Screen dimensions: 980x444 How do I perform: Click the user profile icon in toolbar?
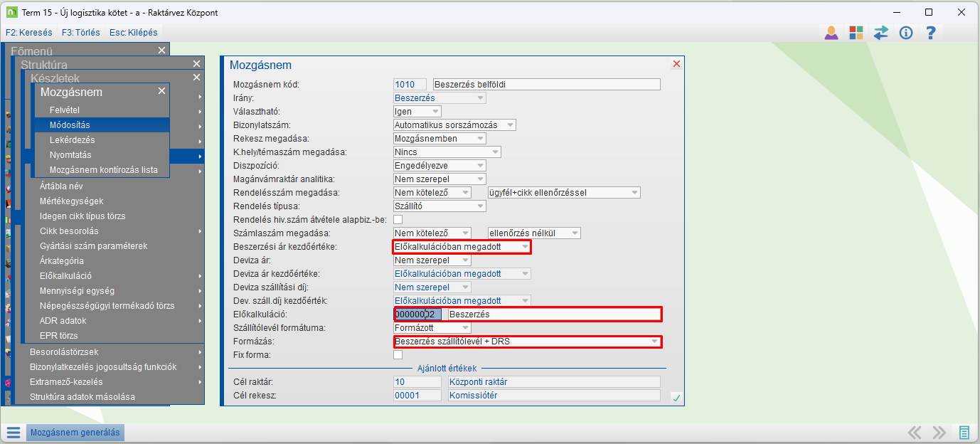[831, 33]
